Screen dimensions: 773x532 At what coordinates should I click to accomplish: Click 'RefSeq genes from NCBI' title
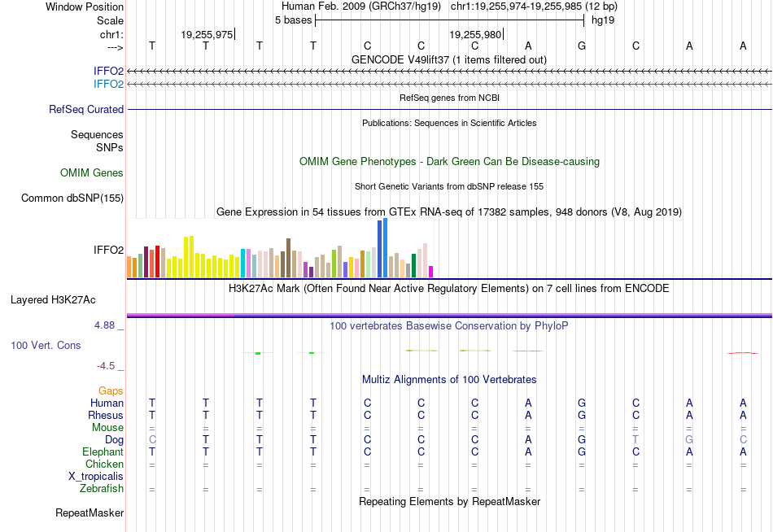(x=450, y=98)
